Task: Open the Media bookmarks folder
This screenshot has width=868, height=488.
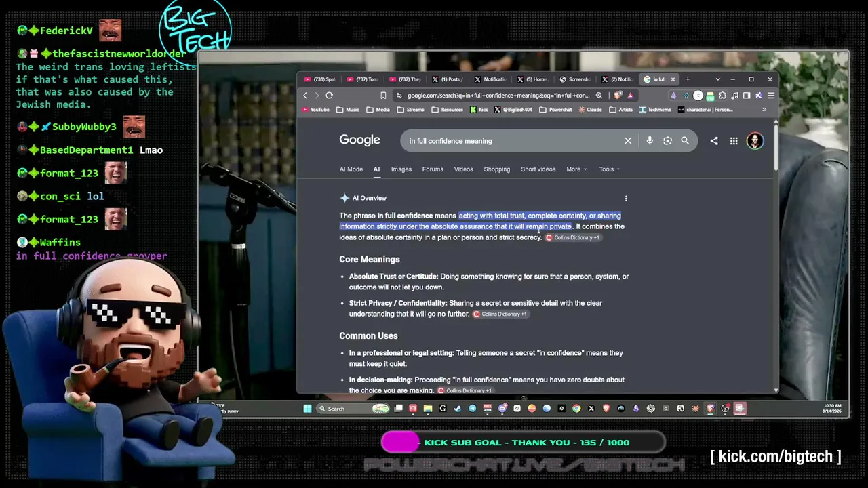Action: [x=378, y=110]
